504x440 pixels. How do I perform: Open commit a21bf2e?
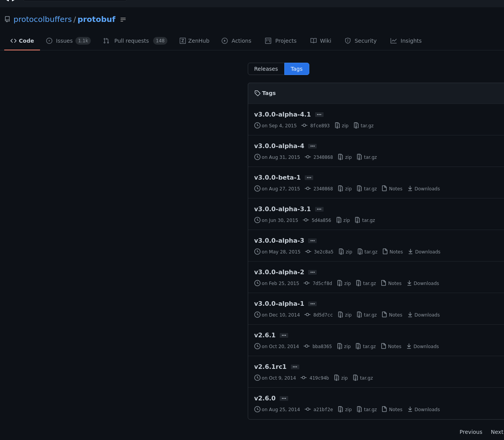coord(319,410)
